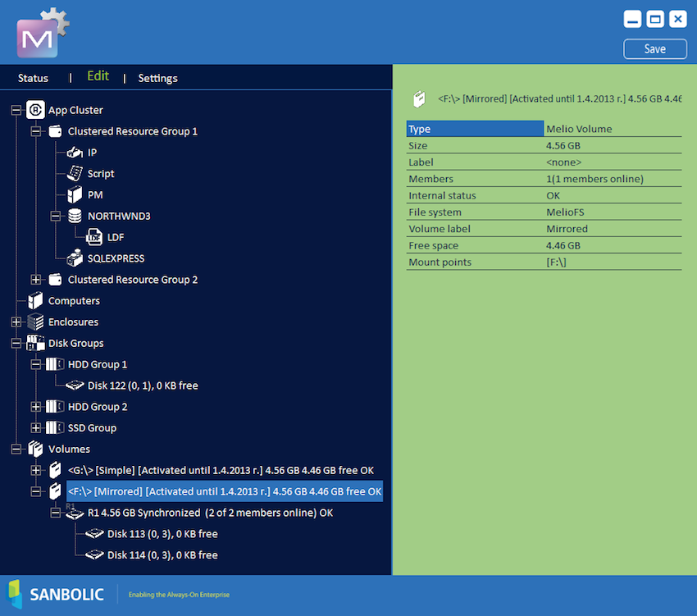697x616 pixels.
Task: Click the Disk 114 drive icon
Action: point(94,555)
